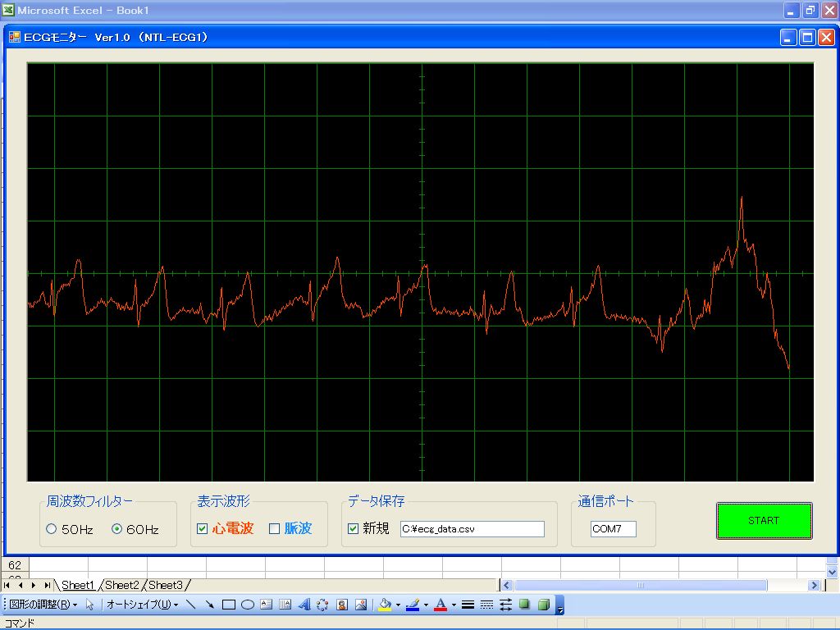Click the next sheet tab arrow
The image size is (840, 630).
point(34,586)
